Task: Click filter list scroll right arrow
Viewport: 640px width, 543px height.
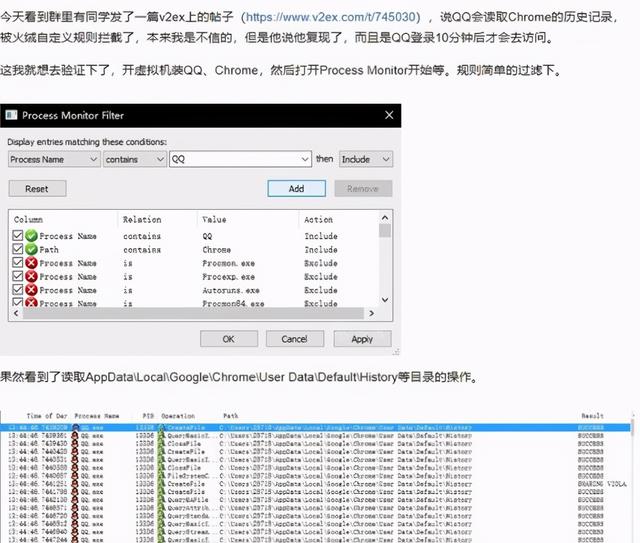Action: (371, 313)
